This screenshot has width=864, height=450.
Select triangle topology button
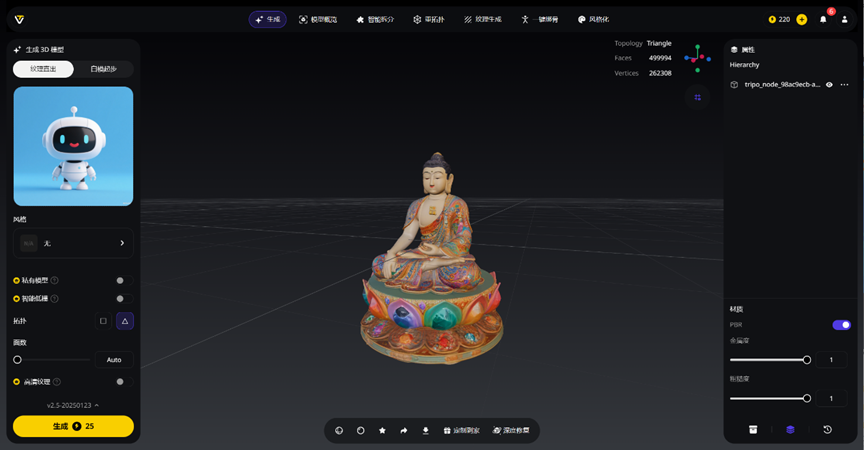(125, 321)
